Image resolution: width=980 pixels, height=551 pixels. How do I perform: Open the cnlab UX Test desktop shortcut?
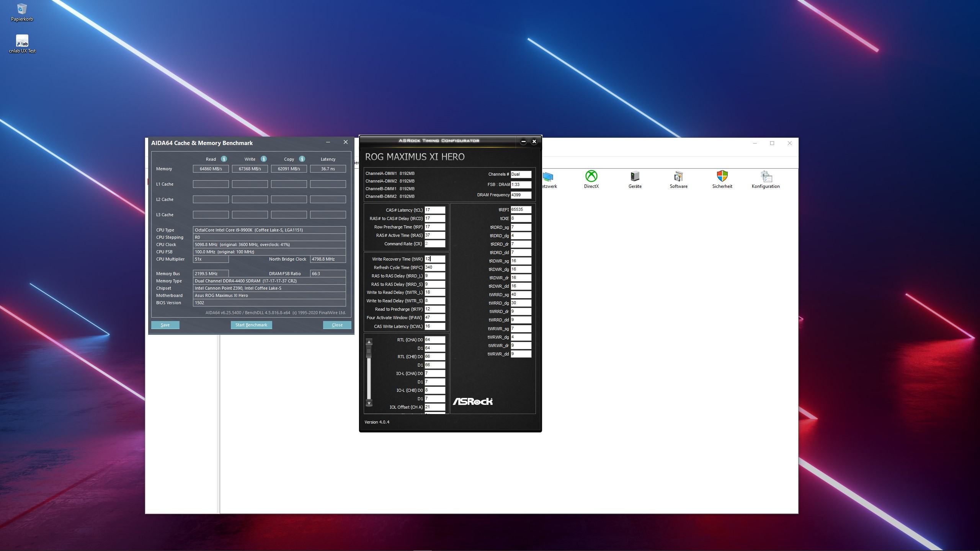(22, 44)
